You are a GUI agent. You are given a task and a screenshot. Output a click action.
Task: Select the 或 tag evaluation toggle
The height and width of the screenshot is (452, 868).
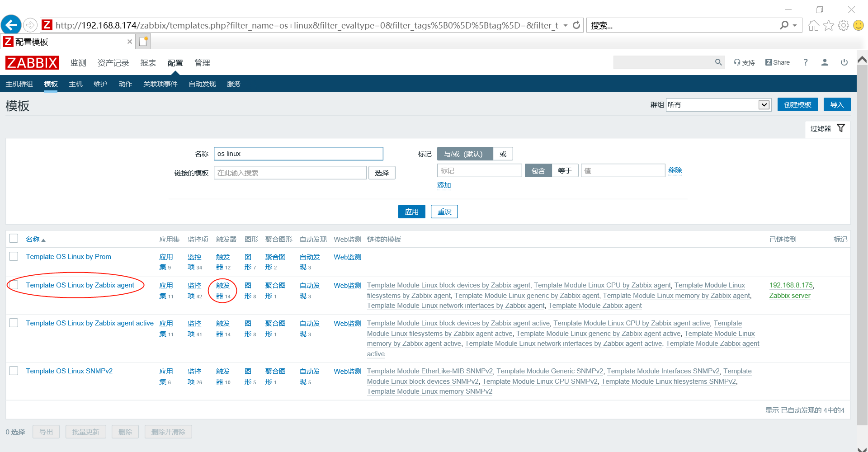tap(503, 154)
